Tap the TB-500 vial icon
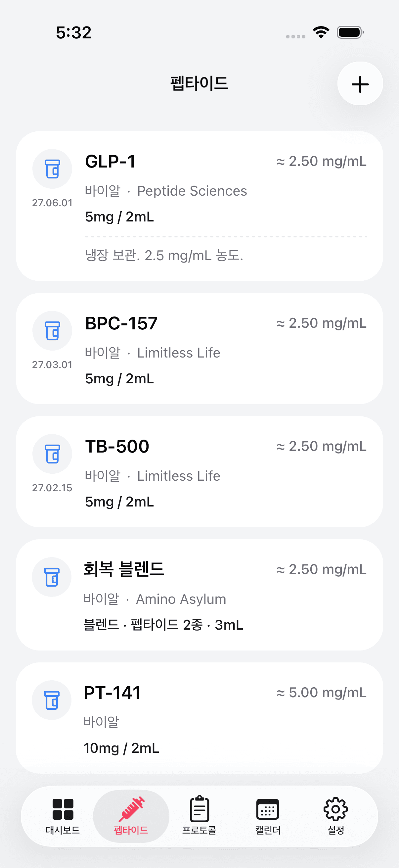The height and width of the screenshot is (868, 399). (52, 454)
